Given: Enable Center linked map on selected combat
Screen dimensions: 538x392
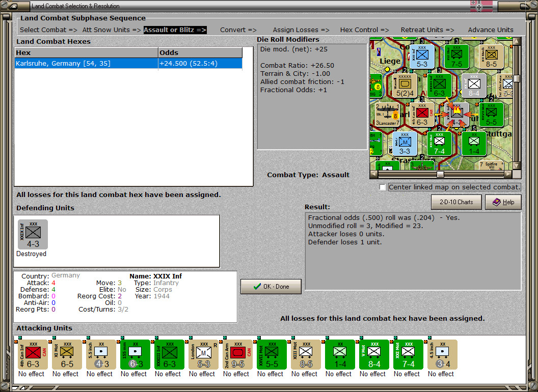Looking at the screenshot, I should [383, 187].
